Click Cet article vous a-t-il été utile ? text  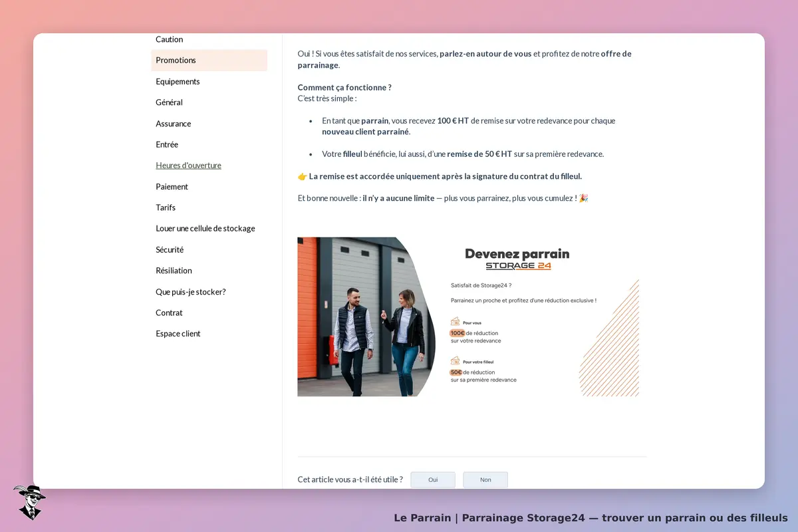[350, 479]
